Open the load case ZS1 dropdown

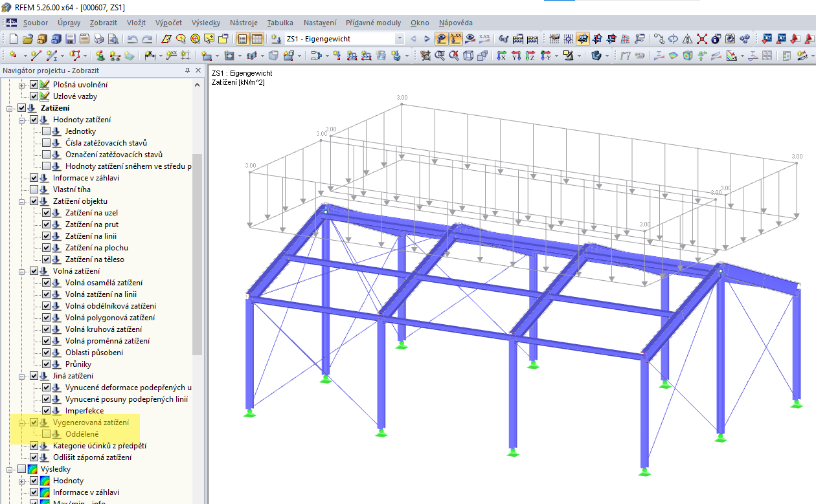[400, 39]
